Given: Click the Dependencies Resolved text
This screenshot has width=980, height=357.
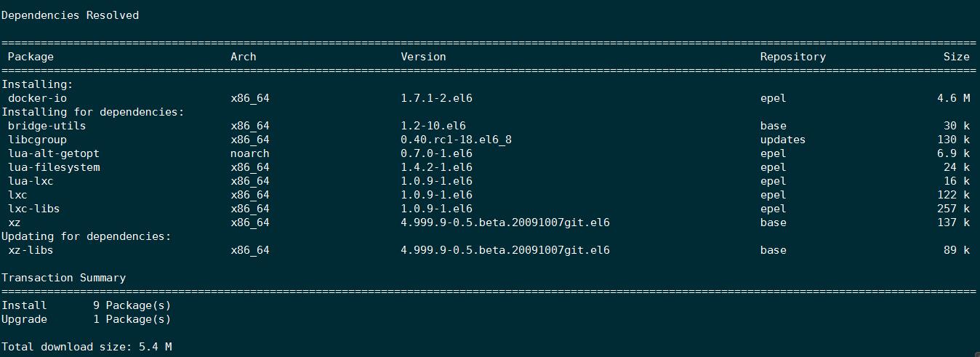Looking at the screenshot, I should pos(70,15).
